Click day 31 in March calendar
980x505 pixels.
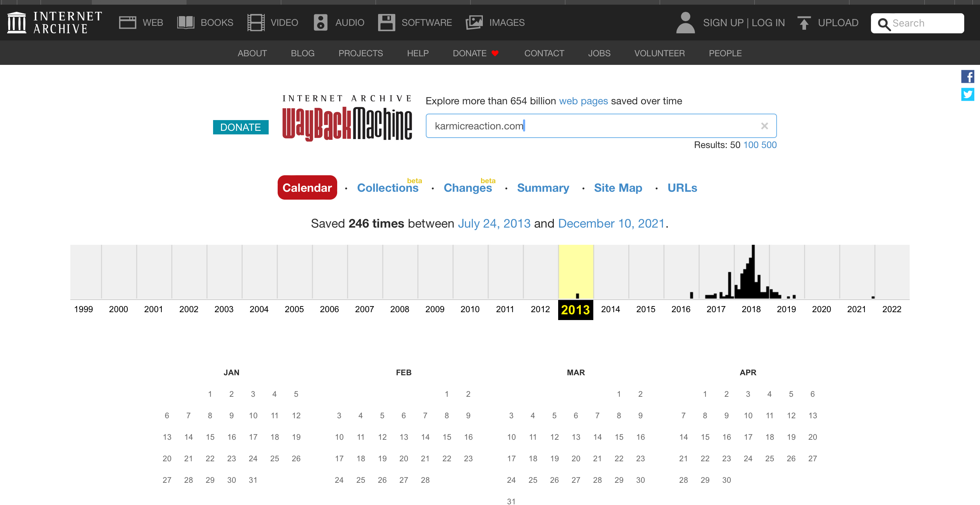click(511, 501)
